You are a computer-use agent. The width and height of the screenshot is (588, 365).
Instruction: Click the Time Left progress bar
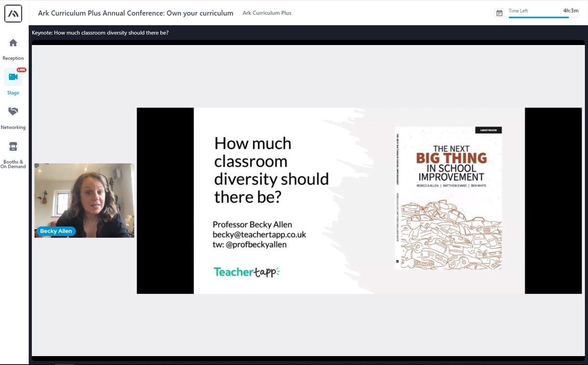coord(544,18)
